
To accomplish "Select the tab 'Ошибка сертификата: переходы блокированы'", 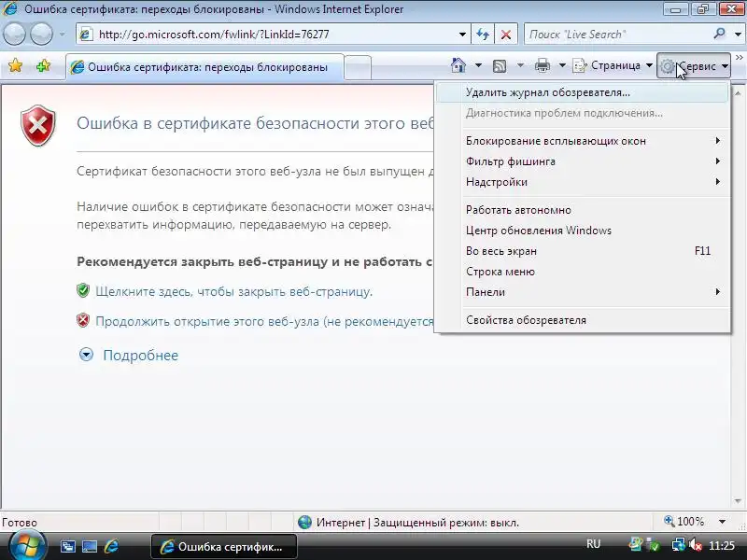I will pyautogui.click(x=204, y=67).
